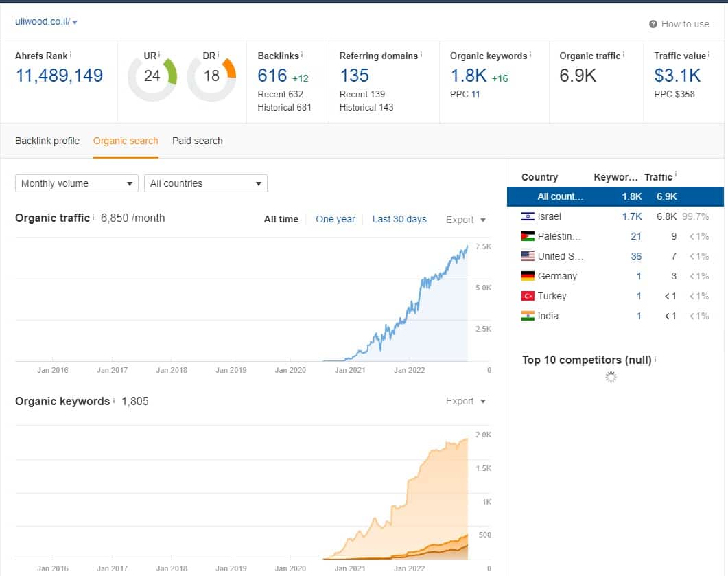728x576 pixels.
Task: Click the India flag icon
Action: point(528,316)
